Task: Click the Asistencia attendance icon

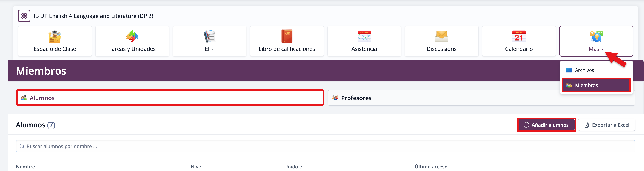Action: coord(364,37)
